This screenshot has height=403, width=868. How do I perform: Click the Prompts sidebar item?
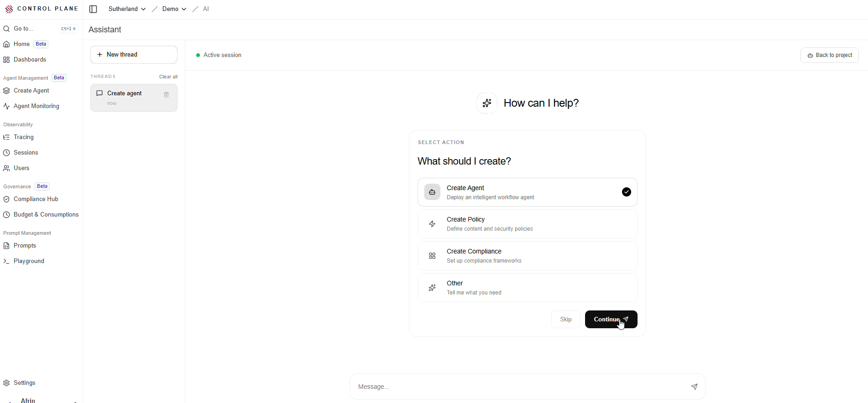tap(25, 246)
